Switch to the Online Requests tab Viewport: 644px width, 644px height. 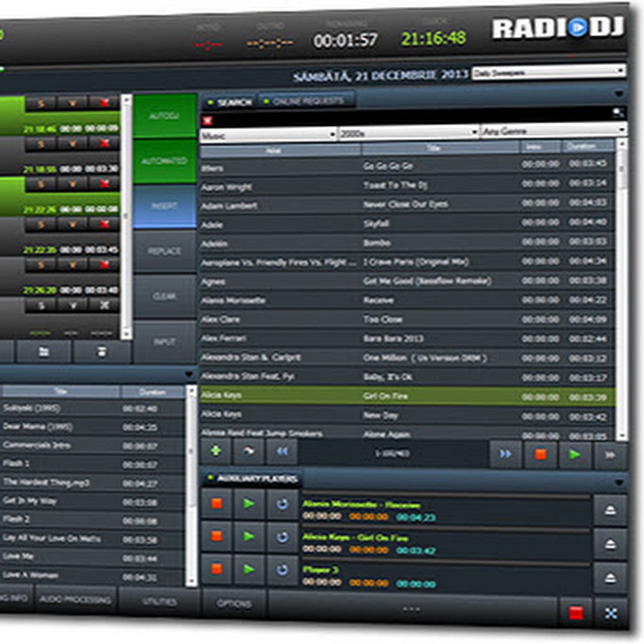[306, 101]
